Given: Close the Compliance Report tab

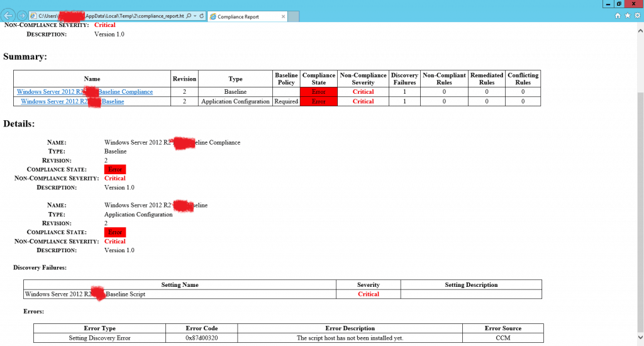Looking at the screenshot, I should pyautogui.click(x=283, y=16).
